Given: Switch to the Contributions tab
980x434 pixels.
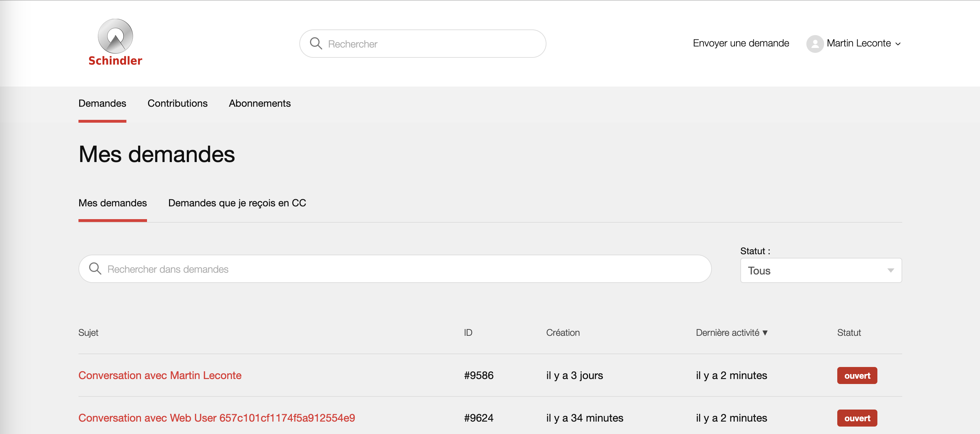Looking at the screenshot, I should 177,103.
